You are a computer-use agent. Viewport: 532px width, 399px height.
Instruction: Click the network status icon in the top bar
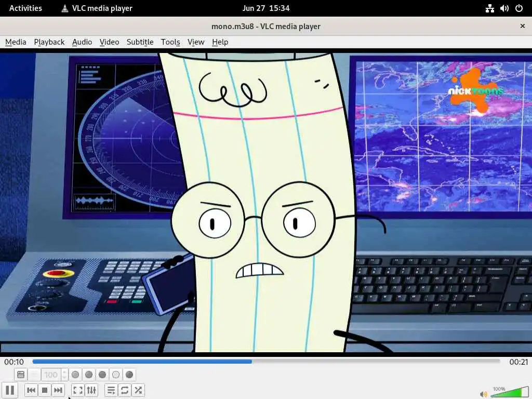(x=489, y=8)
